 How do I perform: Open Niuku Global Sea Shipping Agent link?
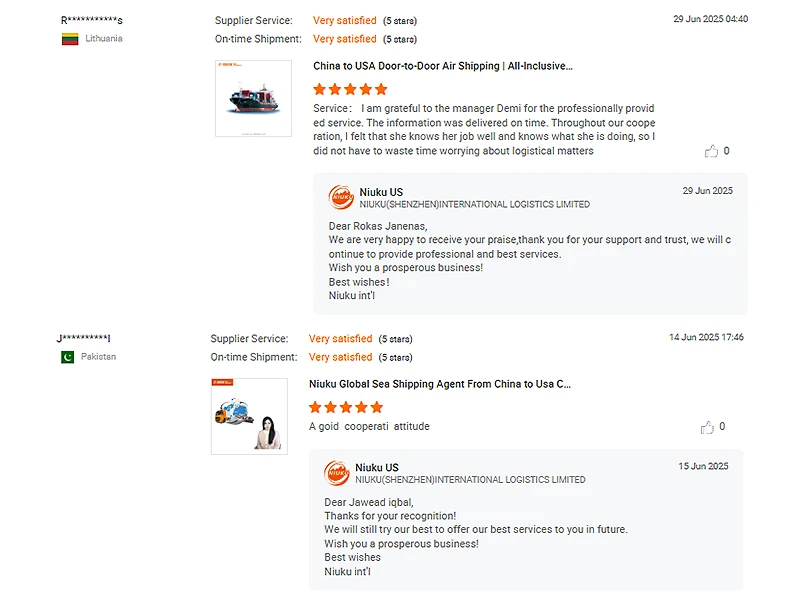[x=440, y=384]
